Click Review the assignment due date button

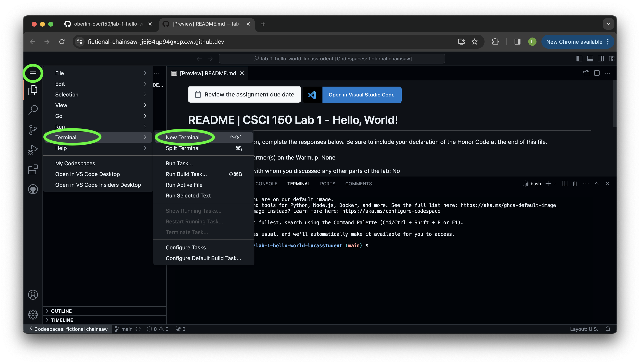244,94
